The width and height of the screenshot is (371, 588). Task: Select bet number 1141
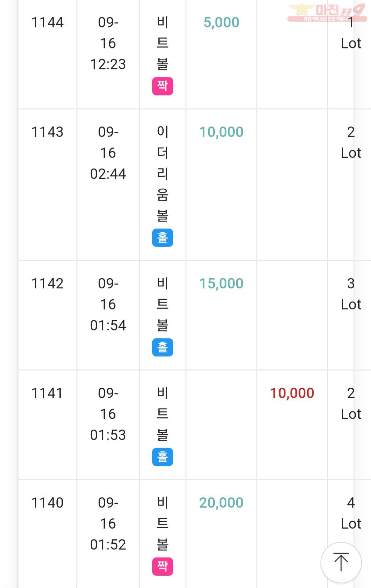(47, 393)
